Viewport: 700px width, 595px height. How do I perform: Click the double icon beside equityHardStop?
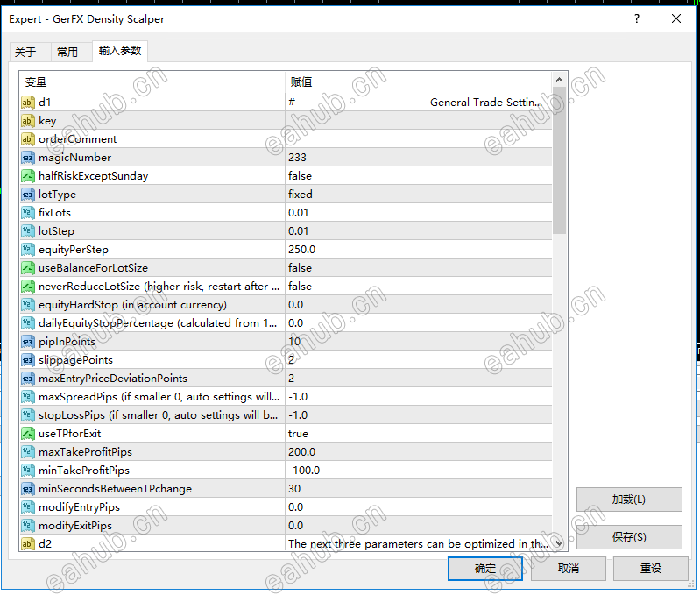pyautogui.click(x=28, y=305)
